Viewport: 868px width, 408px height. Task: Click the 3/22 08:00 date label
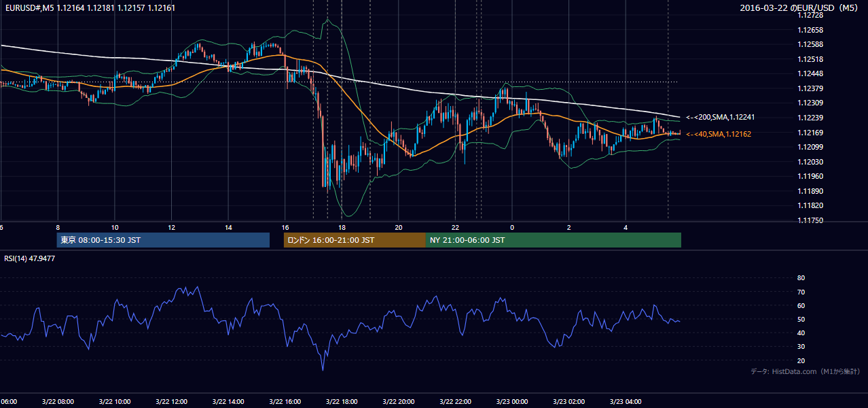(58, 402)
